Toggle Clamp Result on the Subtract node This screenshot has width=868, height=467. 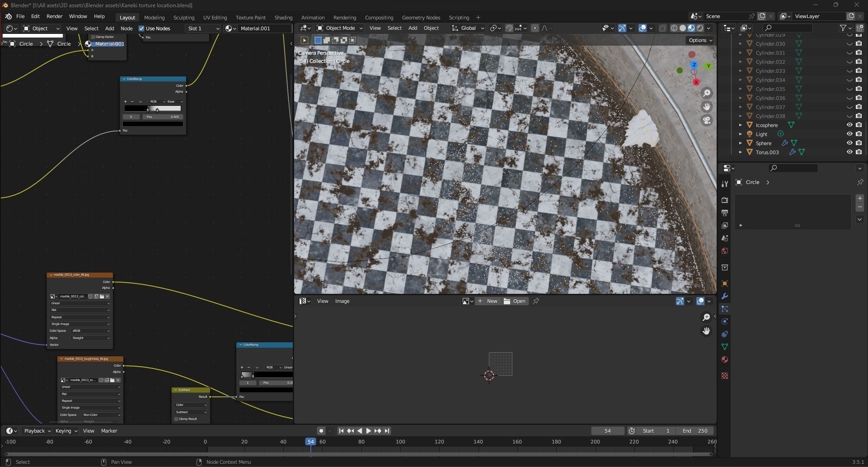177,419
